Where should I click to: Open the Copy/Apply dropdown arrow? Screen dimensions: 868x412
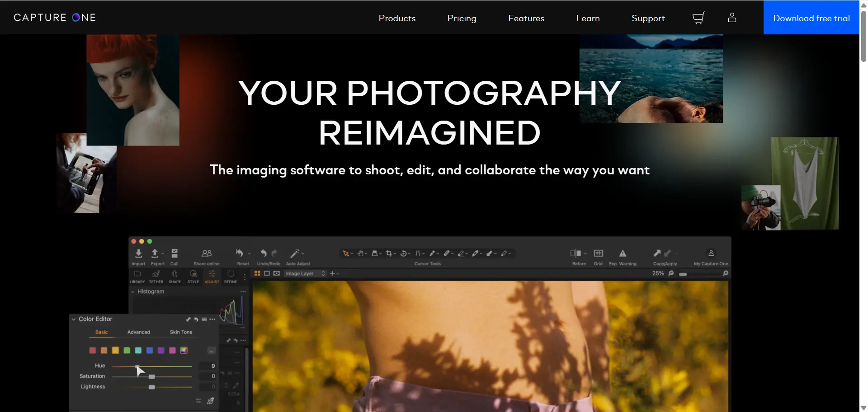pos(676,253)
